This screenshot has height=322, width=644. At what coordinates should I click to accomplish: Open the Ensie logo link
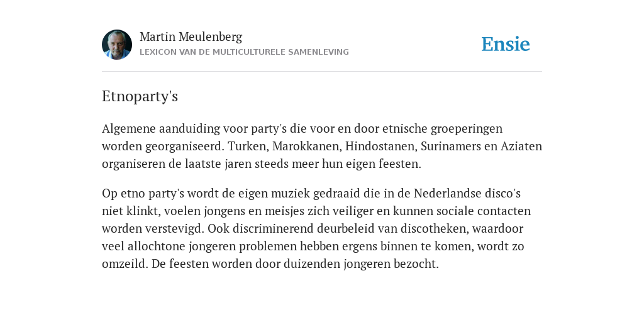[x=506, y=44]
